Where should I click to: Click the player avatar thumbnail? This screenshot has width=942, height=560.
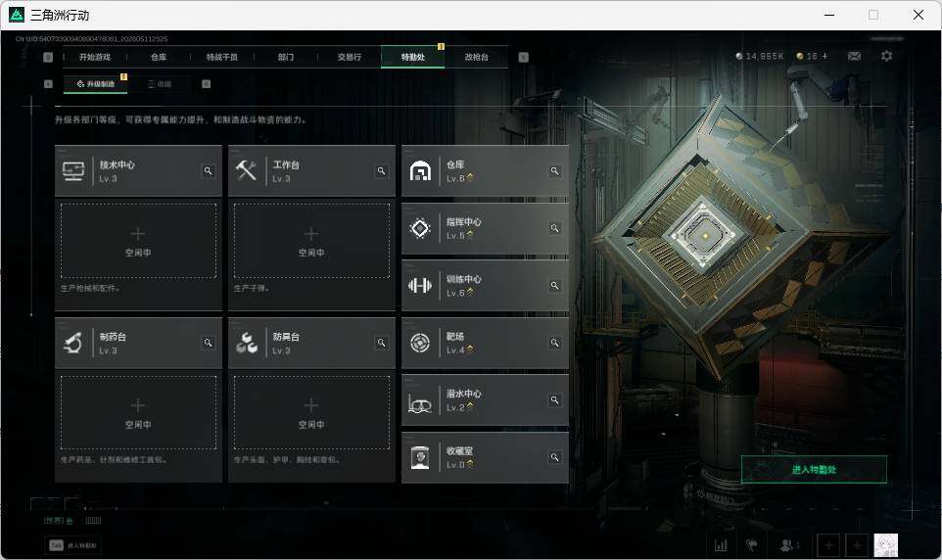coord(885,545)
